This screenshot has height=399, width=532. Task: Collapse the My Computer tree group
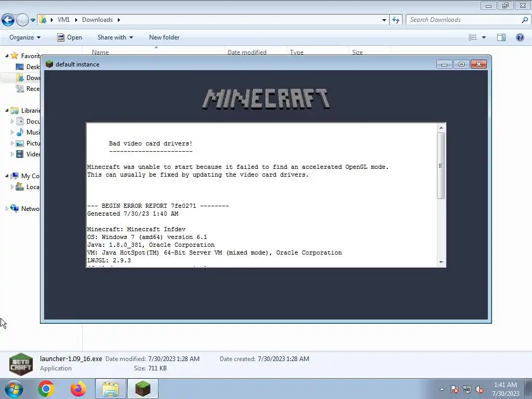(x=7, y=176)
